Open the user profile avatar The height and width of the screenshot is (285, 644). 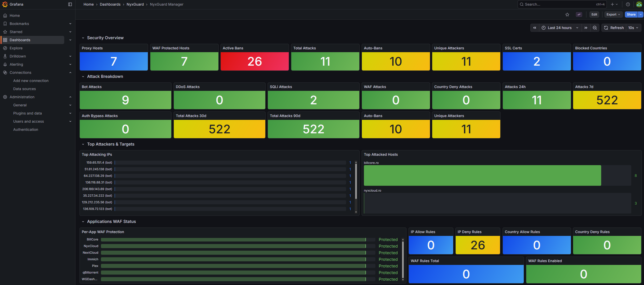(639, 4)
